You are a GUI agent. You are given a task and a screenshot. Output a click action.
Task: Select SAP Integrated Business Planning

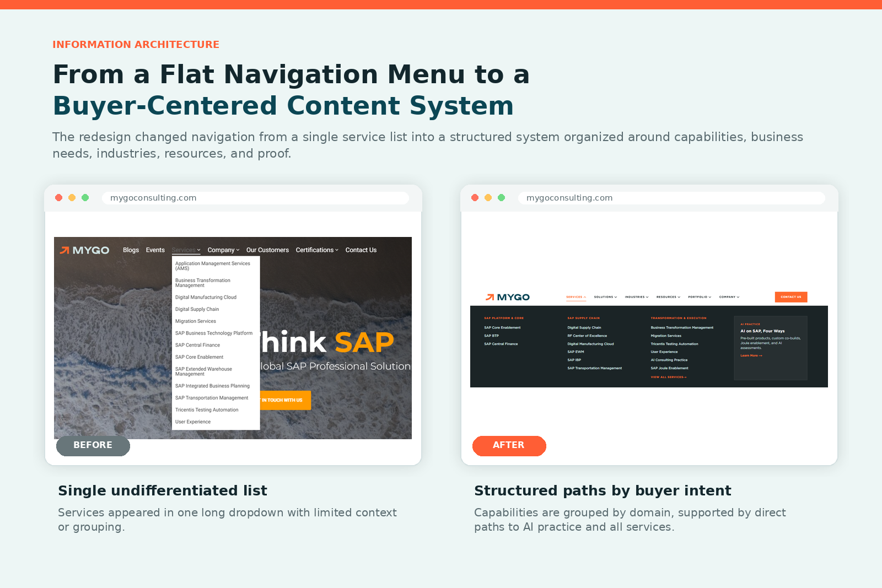click(x=212, y=386)
